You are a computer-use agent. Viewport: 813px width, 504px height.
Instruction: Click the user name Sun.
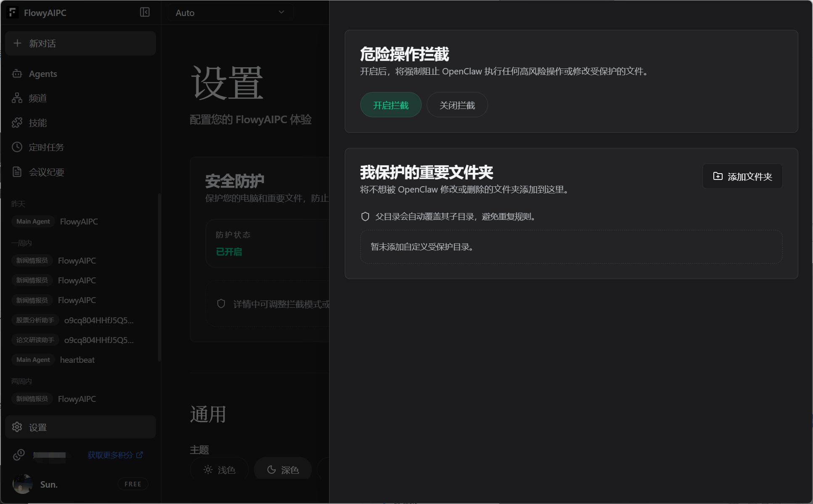[49, 484]
